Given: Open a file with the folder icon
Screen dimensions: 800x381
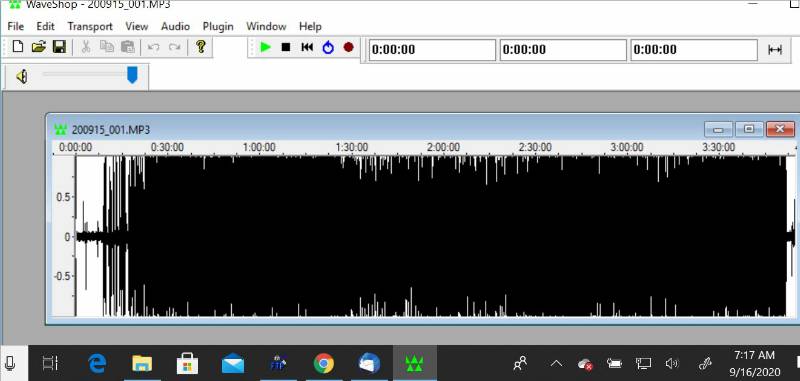Looking at the screenshot, I should click(x=38, y=47).
